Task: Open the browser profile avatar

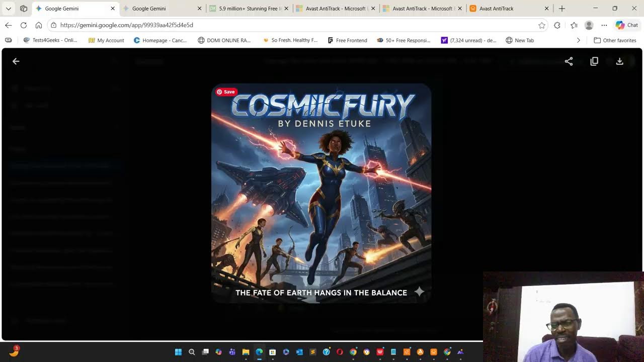Action: coord(589,25)
